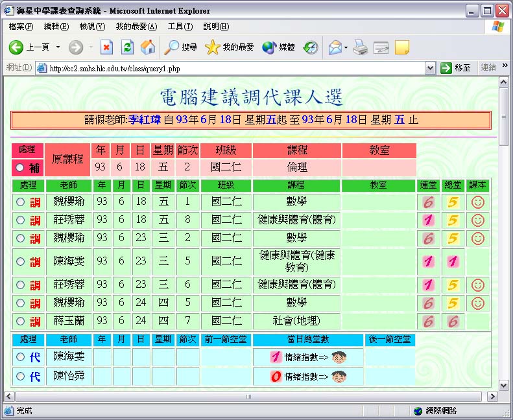The height and width of the screenshot is (420, 513).
Task: Go to the Home page icon
Action: click(148, 47)
